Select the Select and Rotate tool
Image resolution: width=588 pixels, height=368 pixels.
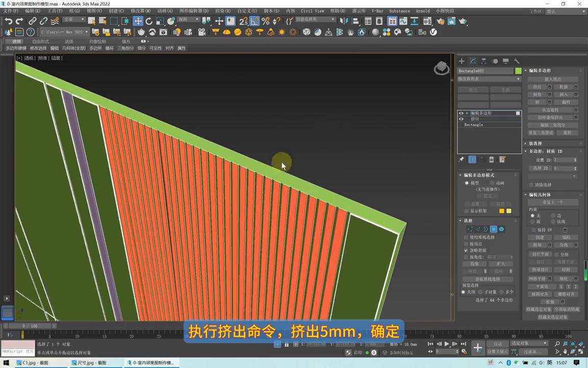click(x=149, y=21)
